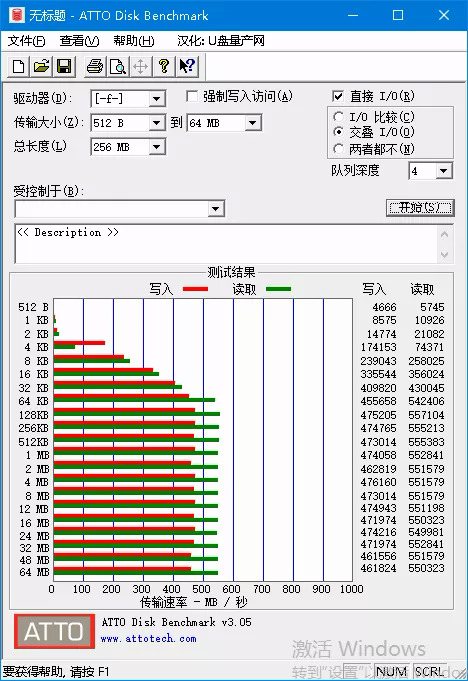Click the 12 MB row label
Image resolution: width=468 pixels, height=681 pixels.
(x=34, y=509)
